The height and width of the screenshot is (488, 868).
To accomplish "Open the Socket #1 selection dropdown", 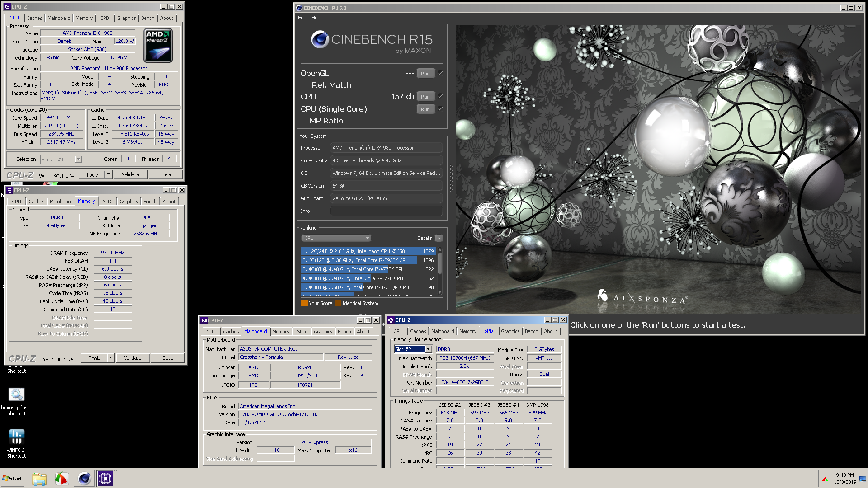I will [78, 159].
